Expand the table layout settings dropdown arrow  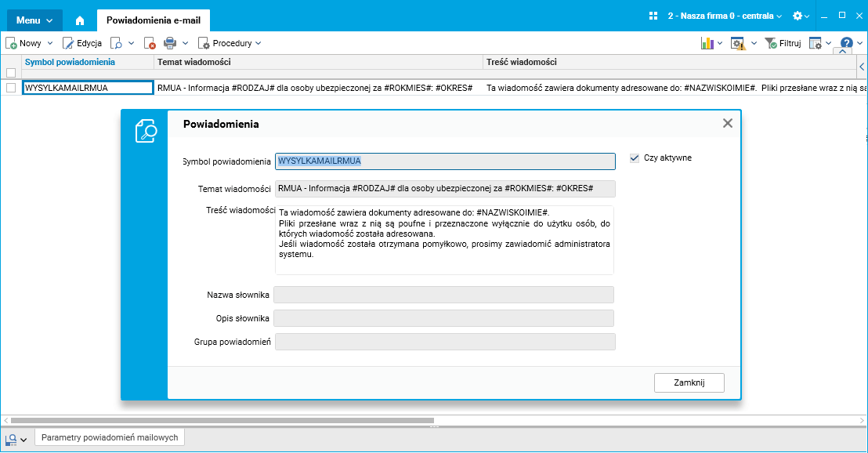829,43
